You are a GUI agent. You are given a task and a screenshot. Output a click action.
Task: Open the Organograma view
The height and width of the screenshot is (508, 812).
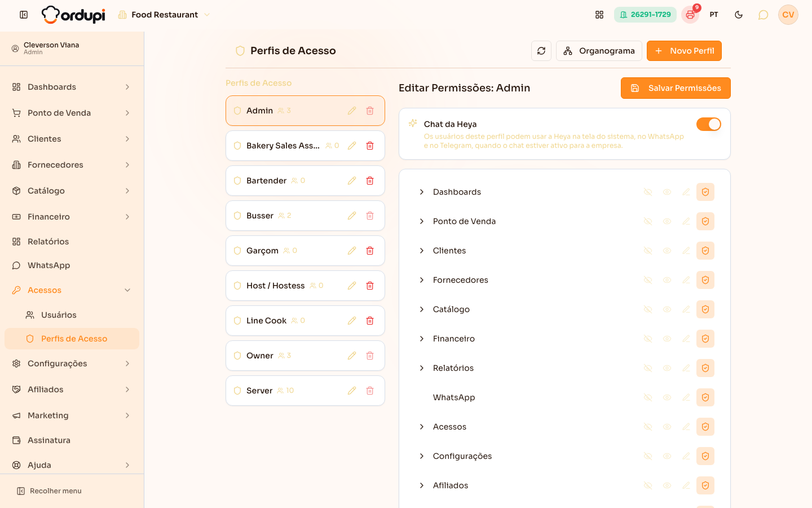pos(599,51)
